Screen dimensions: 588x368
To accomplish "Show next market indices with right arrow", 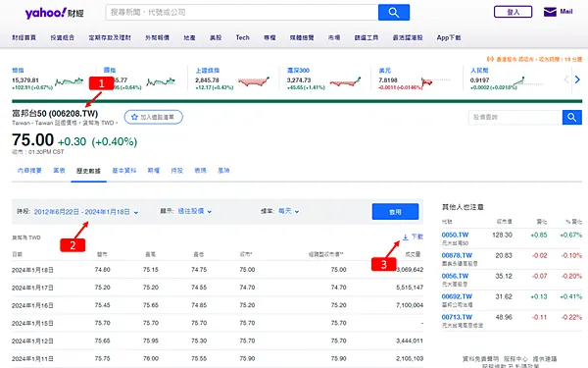I will pyautogui.click(x=577, y=79).
